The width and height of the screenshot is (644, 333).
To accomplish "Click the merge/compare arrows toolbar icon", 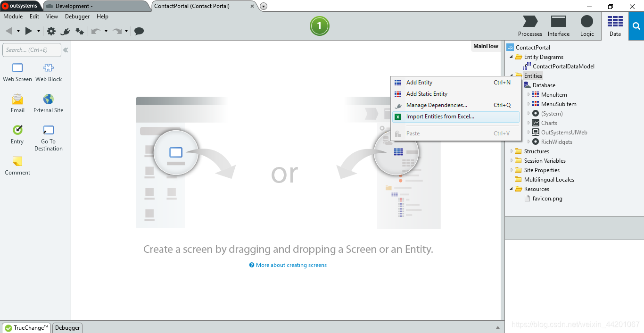I will (x=80, y=31).
